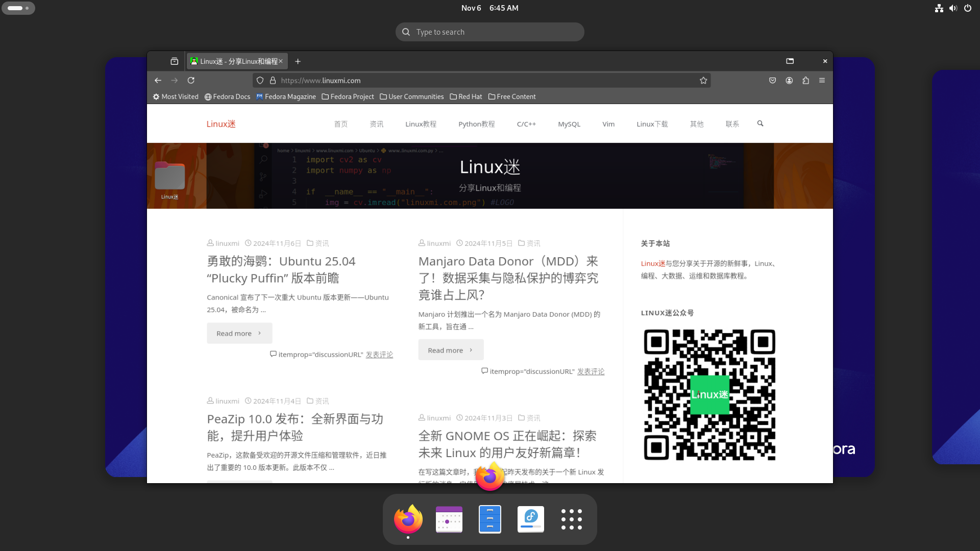This screenshot has height=551, width=980.
Task: Open the 全新 GNOME OS article title
Action: (x=507, y=444)
